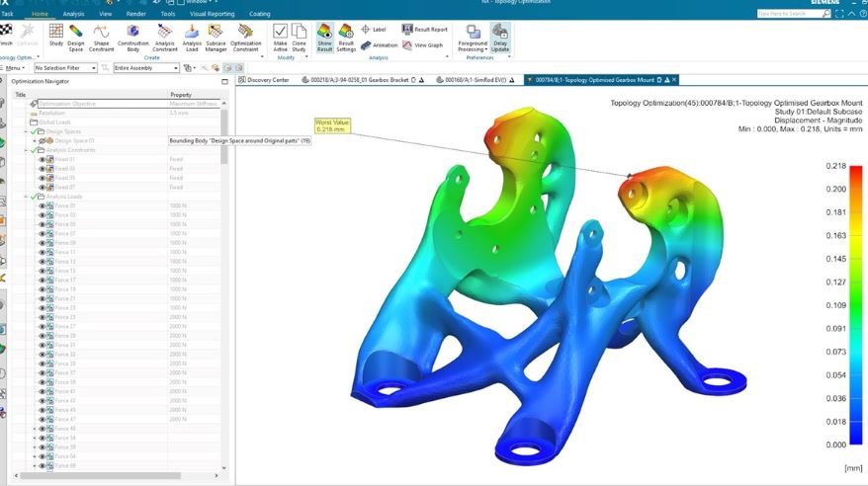This screenshot has height=486, width=868.
Task: Open the Render ribbon tab
Action: (135, 13)
